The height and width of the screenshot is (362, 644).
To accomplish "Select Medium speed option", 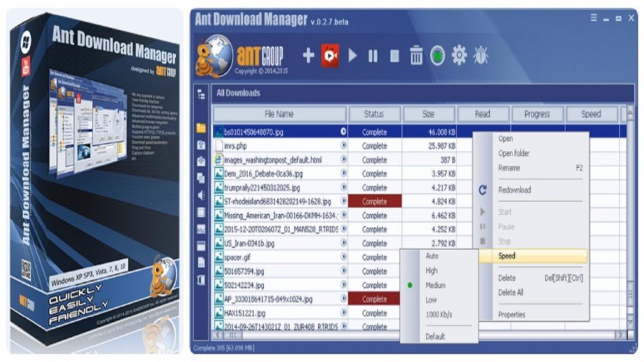I will [435, 285].
